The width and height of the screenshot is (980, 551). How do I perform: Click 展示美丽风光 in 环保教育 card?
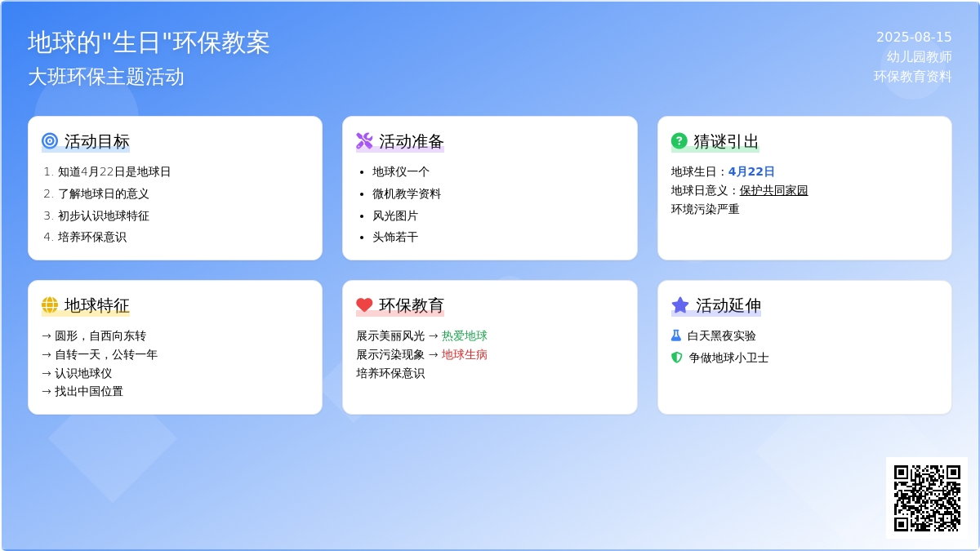click(390, 335)
